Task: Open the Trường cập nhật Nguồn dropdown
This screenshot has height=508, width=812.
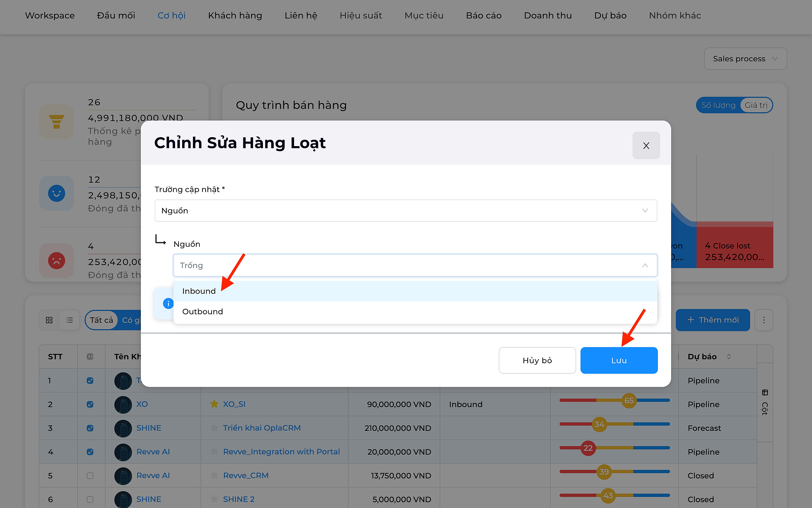Action: coord(406,211)
